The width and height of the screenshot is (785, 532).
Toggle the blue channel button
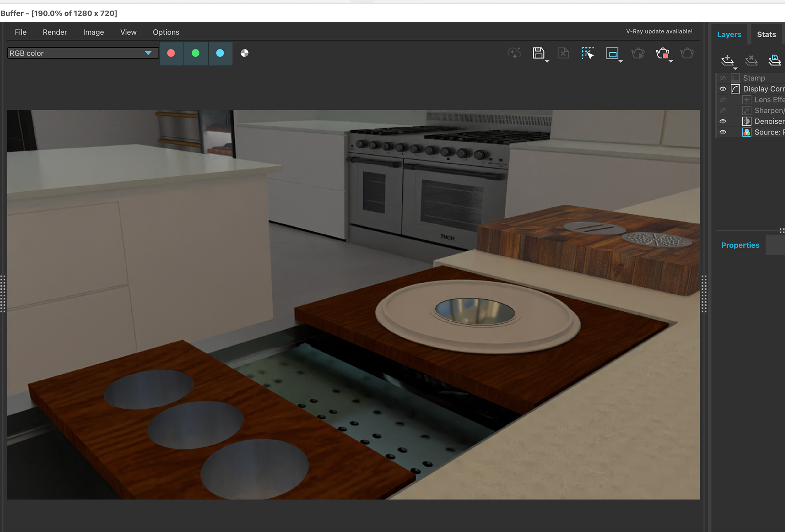click(220, 53)
